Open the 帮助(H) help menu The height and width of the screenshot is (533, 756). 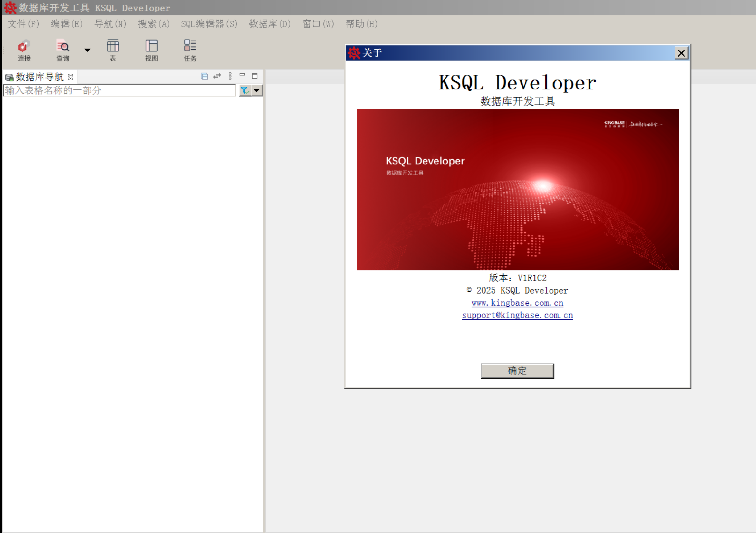pyautogui.click(x=361, y=24)
